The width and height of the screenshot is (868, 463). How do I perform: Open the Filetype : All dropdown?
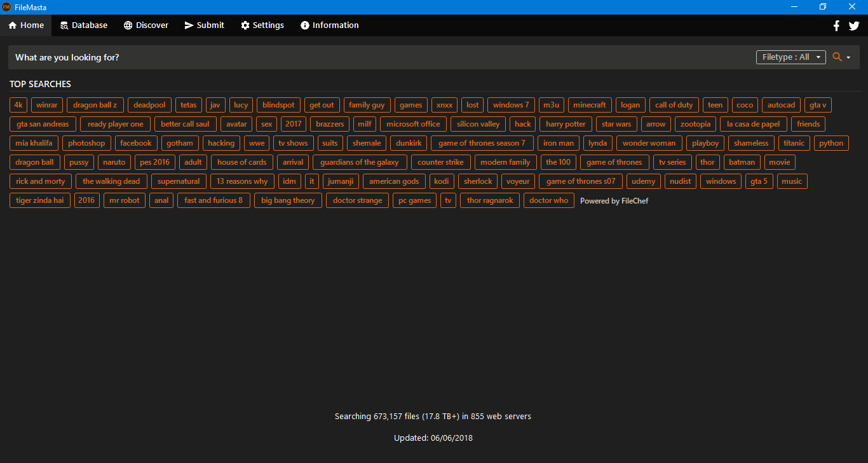click(x=791, y=57)
